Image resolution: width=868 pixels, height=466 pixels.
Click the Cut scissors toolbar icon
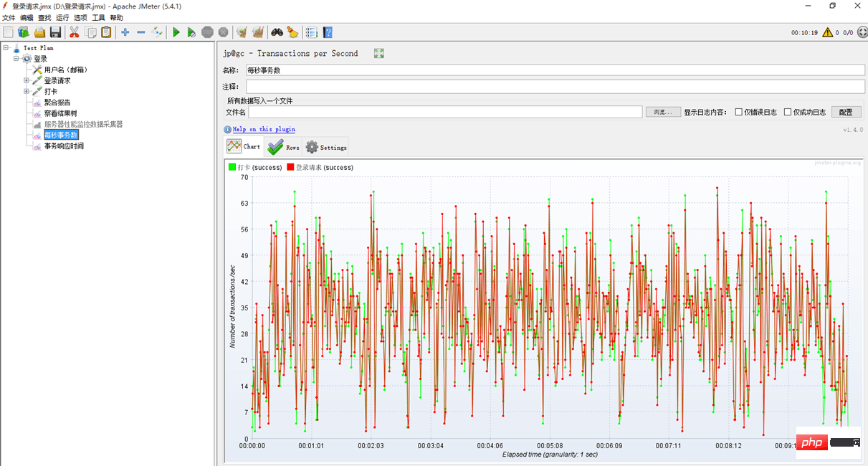(x=74, y=32)
